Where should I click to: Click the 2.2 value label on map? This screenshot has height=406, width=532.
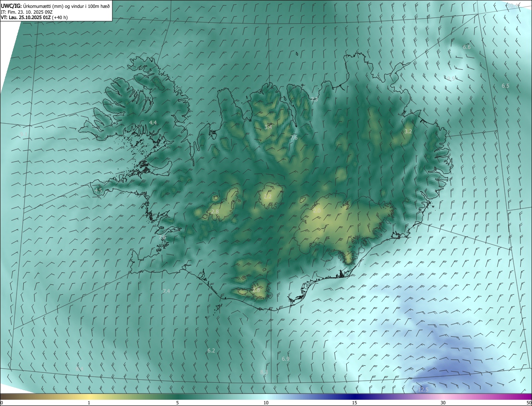tap(268, 197)
